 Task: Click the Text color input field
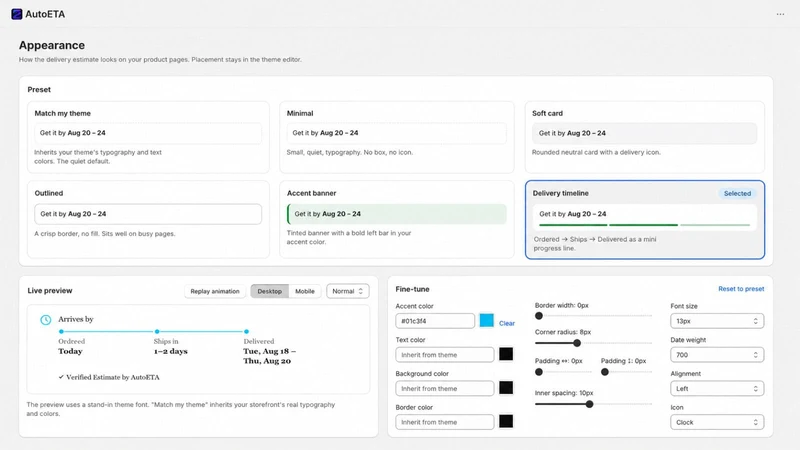[x=444, y=355]
